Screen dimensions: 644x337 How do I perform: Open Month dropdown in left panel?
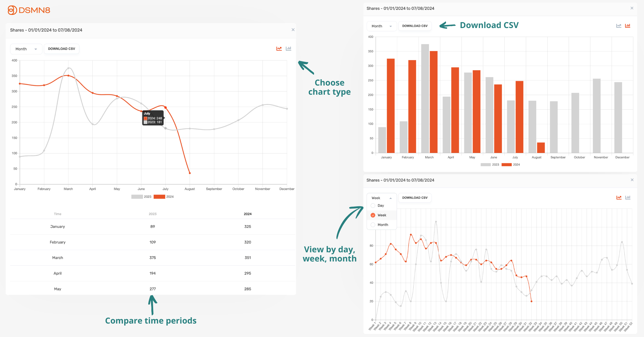pyautogui.click(x=26, y=49)
